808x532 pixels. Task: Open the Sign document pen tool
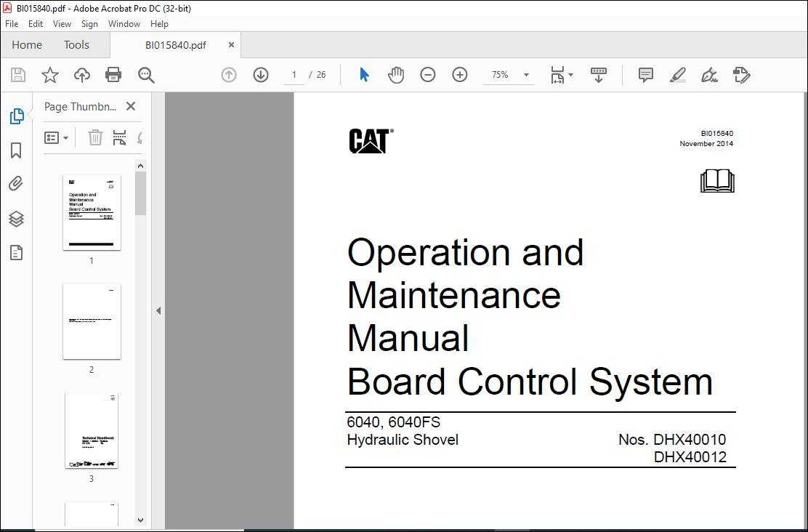click(x=710, y=76)
